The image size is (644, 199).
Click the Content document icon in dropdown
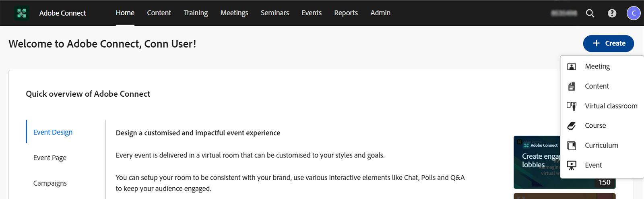click(572, 86)
